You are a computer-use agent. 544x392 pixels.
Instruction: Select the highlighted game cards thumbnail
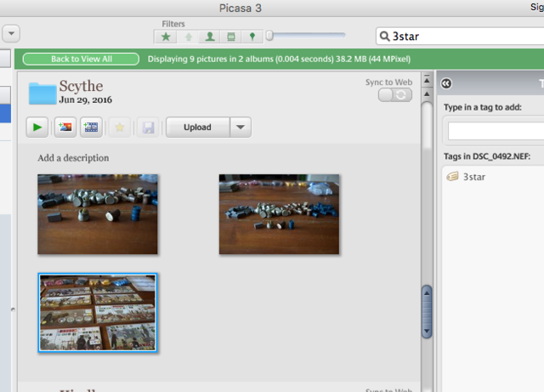pos(98,313)
